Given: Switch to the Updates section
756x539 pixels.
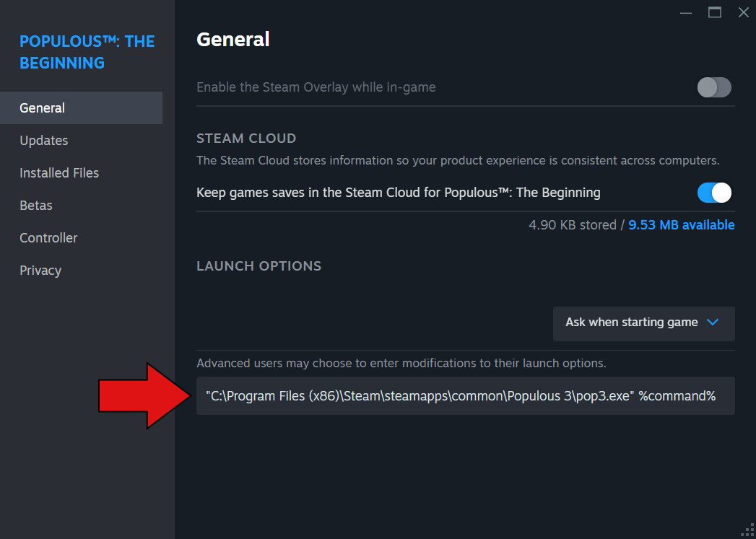Looking at the screenshot, I should click(x=44, y=141).
